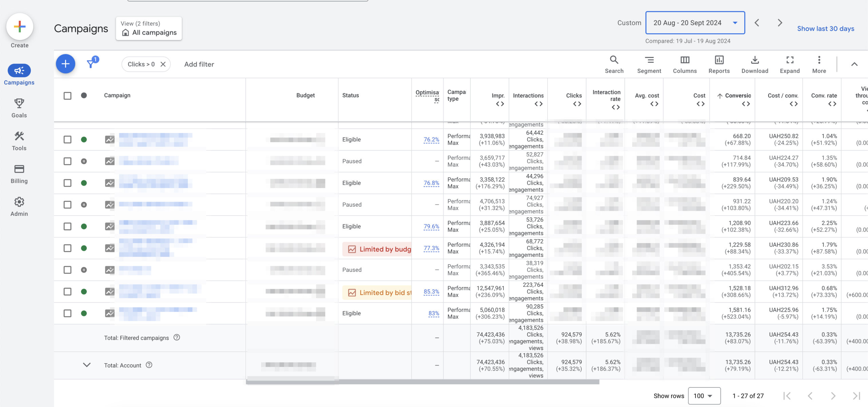868x407 pixels.
Task: Expand the Total: Account row chevron
Action: click(x=87, y=365)
